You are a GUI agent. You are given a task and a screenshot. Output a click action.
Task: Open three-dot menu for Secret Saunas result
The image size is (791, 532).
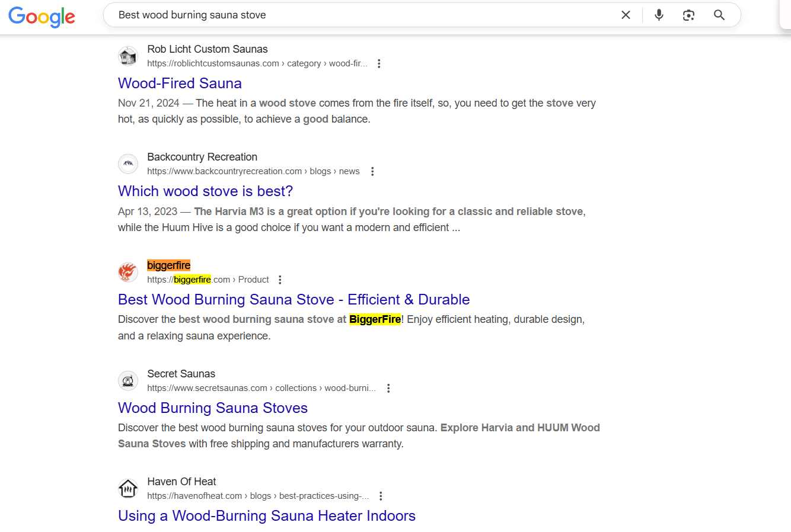coord(388,387)
